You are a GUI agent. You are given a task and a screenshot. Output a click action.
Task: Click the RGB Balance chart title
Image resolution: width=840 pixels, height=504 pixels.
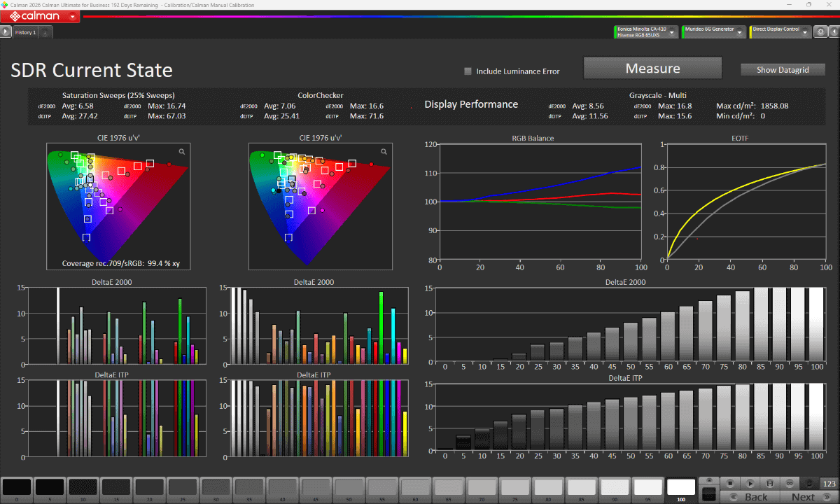(x=533, y=138)
